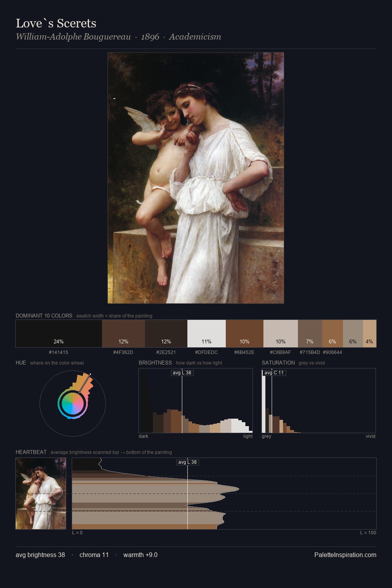Click the year 1896
Image resolution: width=392 pixels, height=588 pixels.
150,37
